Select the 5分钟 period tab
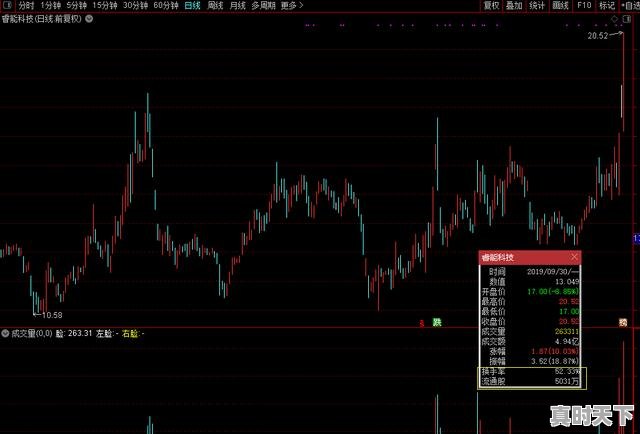Viewport: 640px width, 434px height. [x=76, y=6]
